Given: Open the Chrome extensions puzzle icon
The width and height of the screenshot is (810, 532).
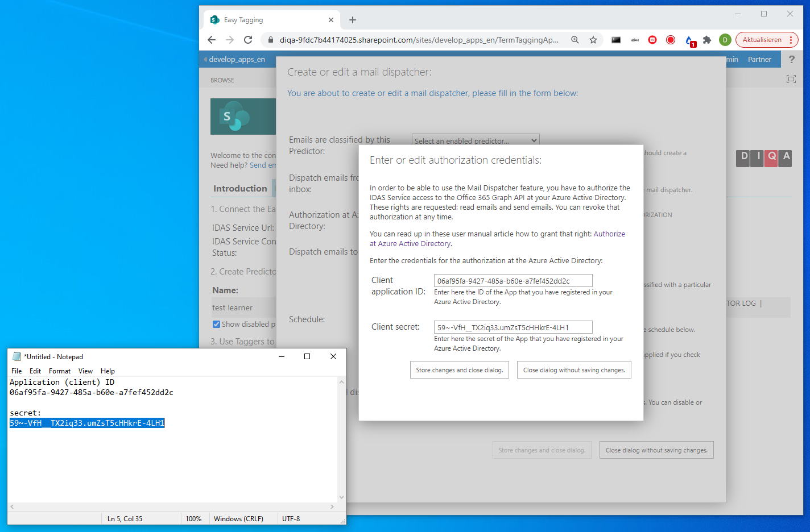Looking at the screenshot, I should coord(707,40).
